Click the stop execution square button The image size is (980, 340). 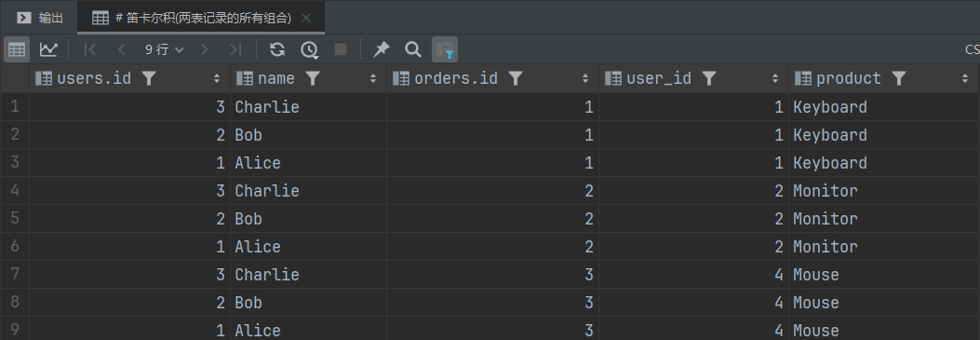pyautogui.click(x=341, y=49)
